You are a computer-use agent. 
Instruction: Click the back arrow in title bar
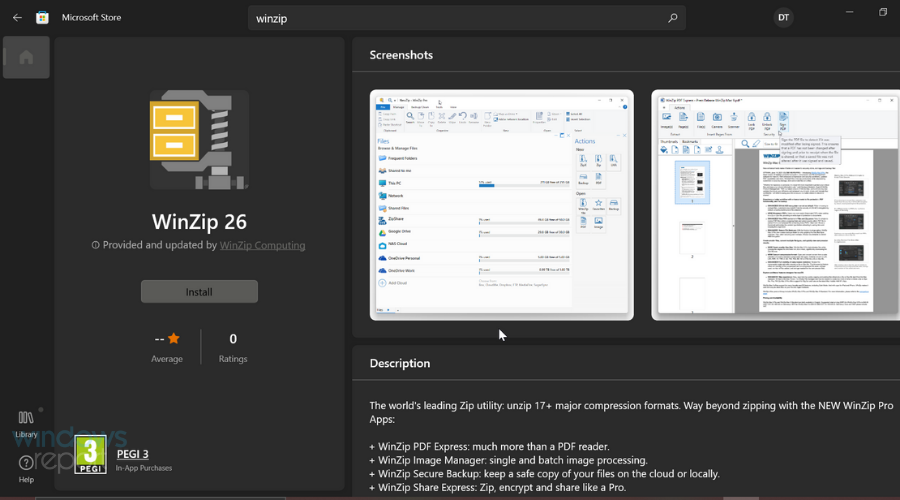[17, 17]
